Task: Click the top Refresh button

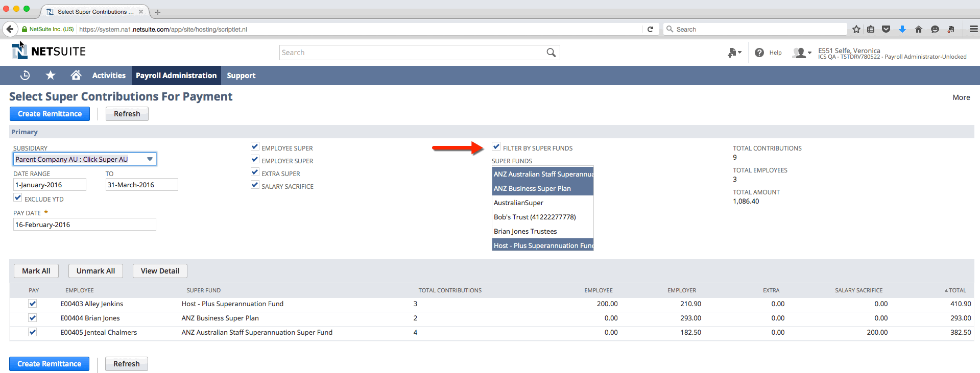Action: (127, 114)
